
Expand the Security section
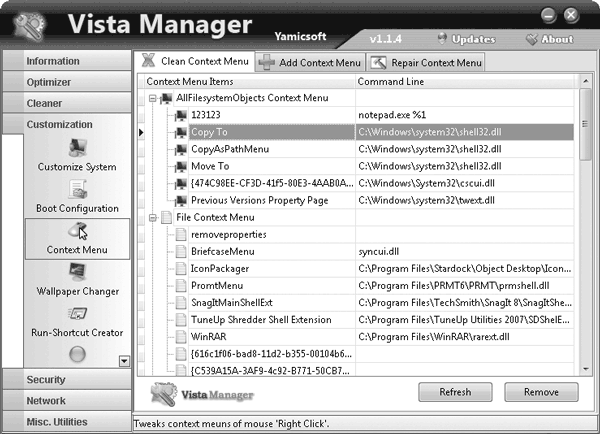click(66, 380)
